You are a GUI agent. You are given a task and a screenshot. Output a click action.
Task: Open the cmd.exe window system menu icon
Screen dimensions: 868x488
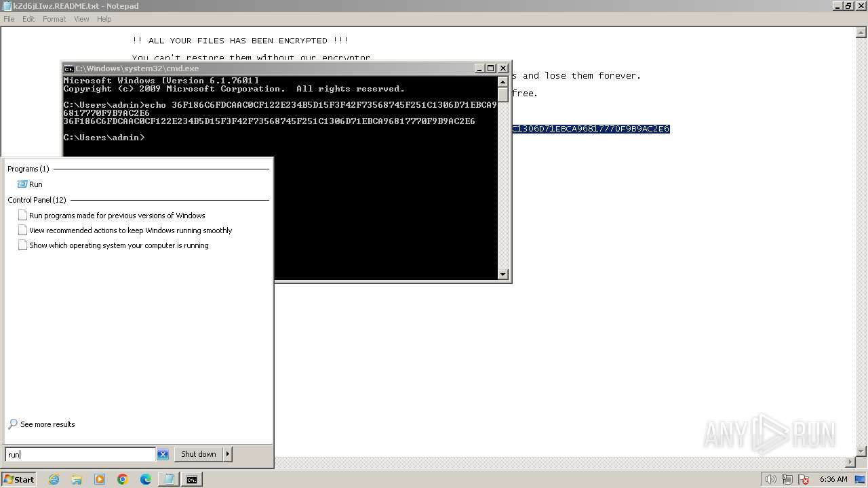click(68, 68)
